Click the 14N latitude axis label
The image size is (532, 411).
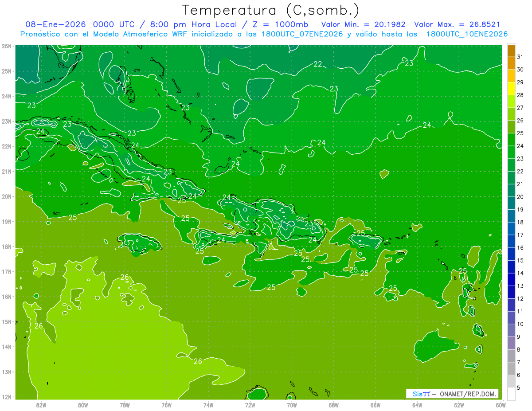(x=7, y=347)
